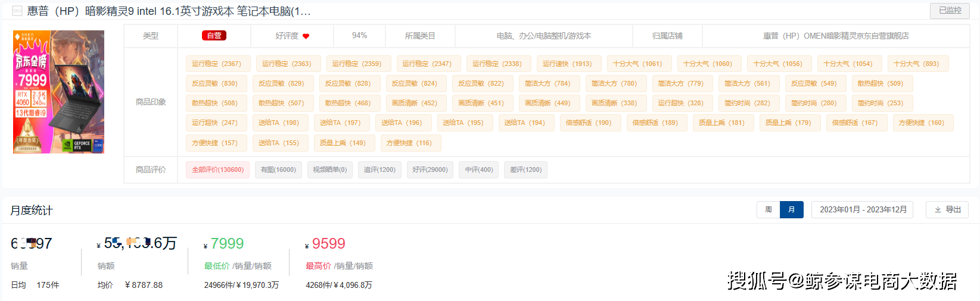Open the 2023年01月 - 2023年12月 date range picker
Image resolution: width=980 pixels, height=301 pixels.
(862, 209)
